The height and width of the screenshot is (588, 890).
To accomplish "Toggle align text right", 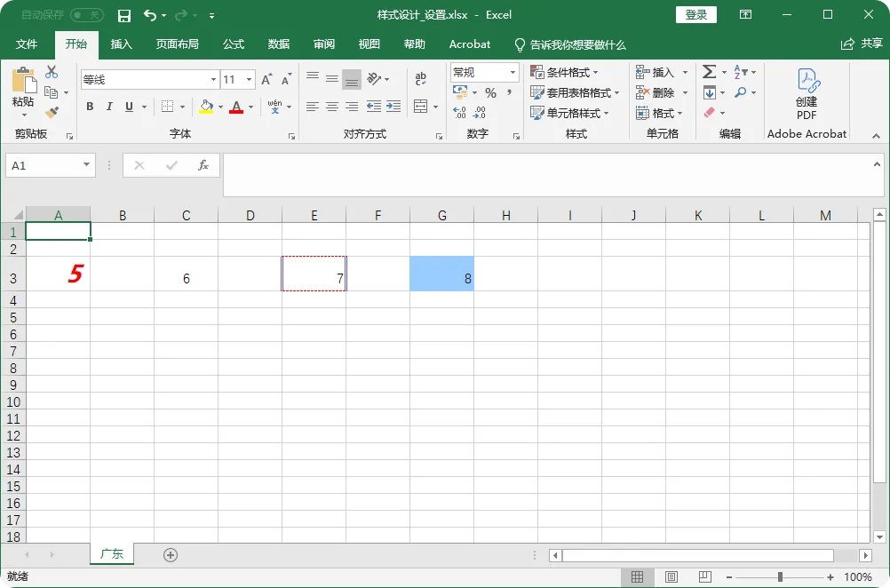I will click(x=352, y=106).
